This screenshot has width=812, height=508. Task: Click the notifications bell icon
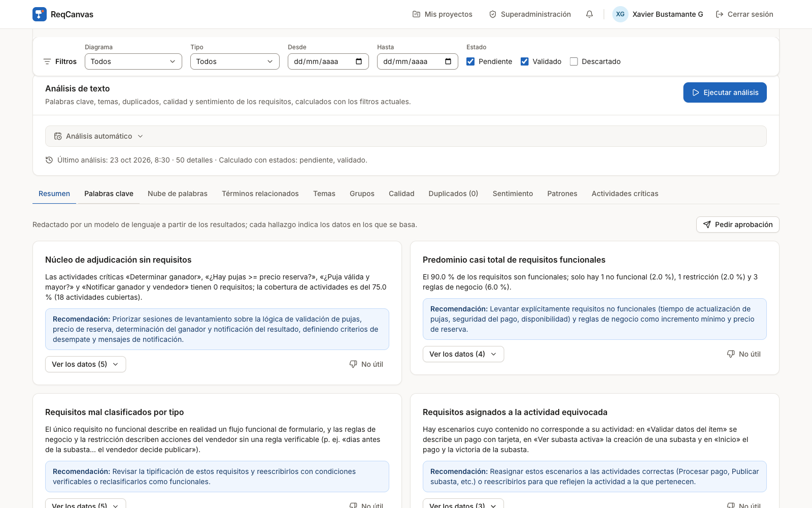pos(589,14)
